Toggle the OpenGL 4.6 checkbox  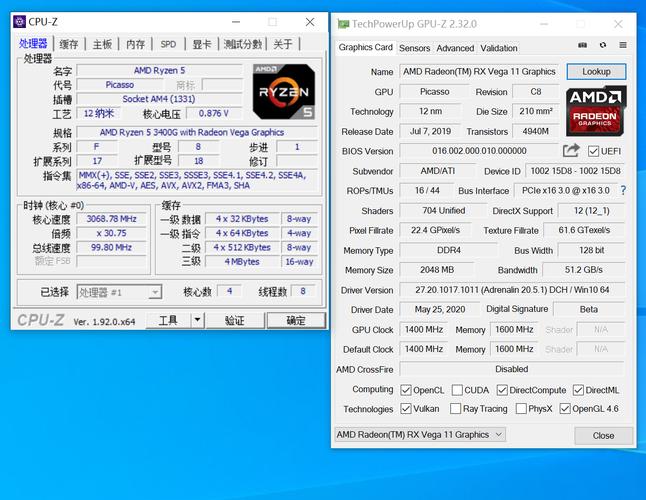(x=565, y=409)
